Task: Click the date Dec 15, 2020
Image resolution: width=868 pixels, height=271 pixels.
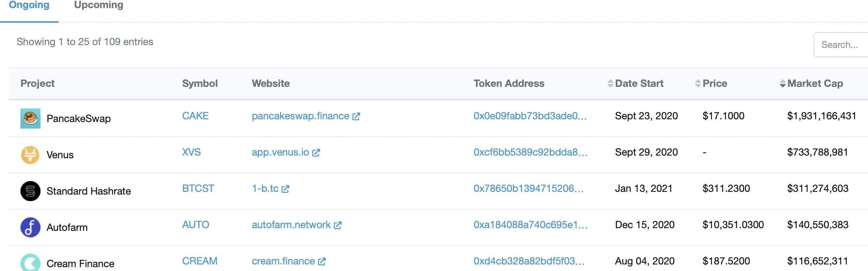Action: 645,225
